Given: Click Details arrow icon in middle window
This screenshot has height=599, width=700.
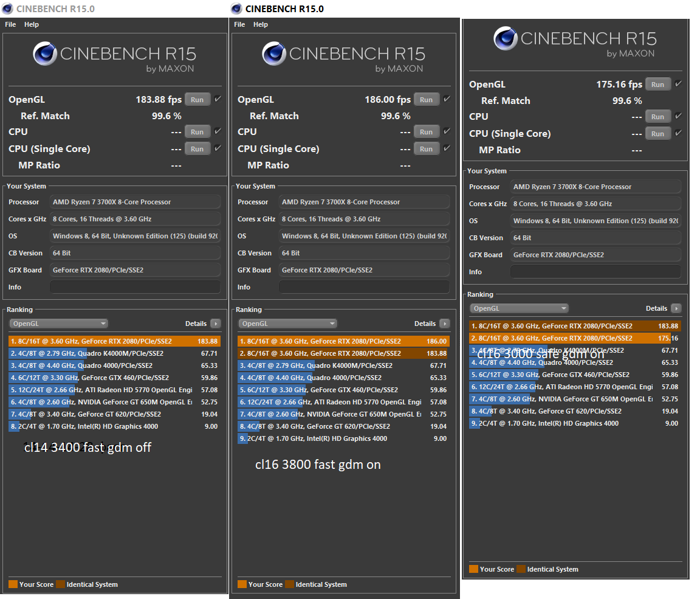Looking at the screenshot, I should pyautogui.click(x=445, y=324).
